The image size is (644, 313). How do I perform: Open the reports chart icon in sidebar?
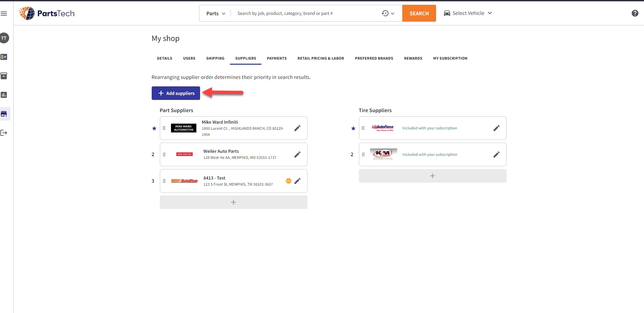point(4,95)
